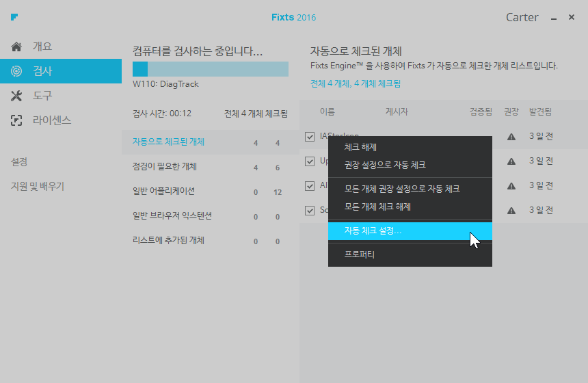The height and width of the screenshot is (383, 588).
Task: Uncheck the Al item checkbox
Action: pyautogui.click(x=310, y=185)
